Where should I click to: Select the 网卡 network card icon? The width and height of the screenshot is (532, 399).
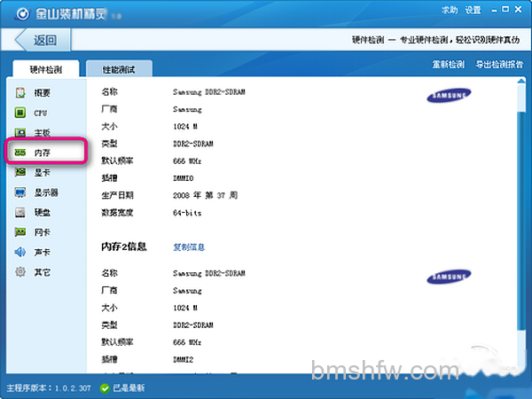point(20,232)
